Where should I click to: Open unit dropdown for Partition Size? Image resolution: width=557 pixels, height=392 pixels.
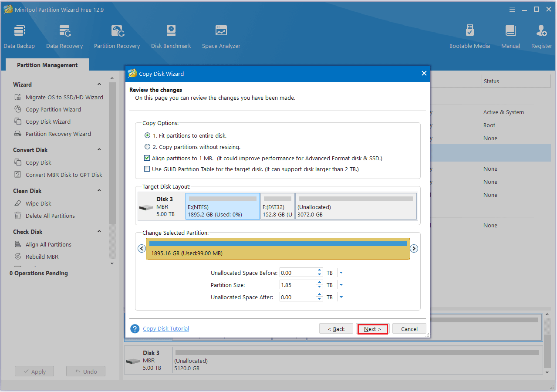pos(341,285)
